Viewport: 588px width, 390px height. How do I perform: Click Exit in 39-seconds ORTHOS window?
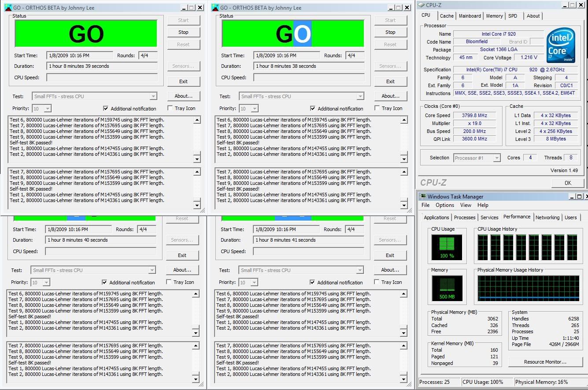[x=183, y=81]
